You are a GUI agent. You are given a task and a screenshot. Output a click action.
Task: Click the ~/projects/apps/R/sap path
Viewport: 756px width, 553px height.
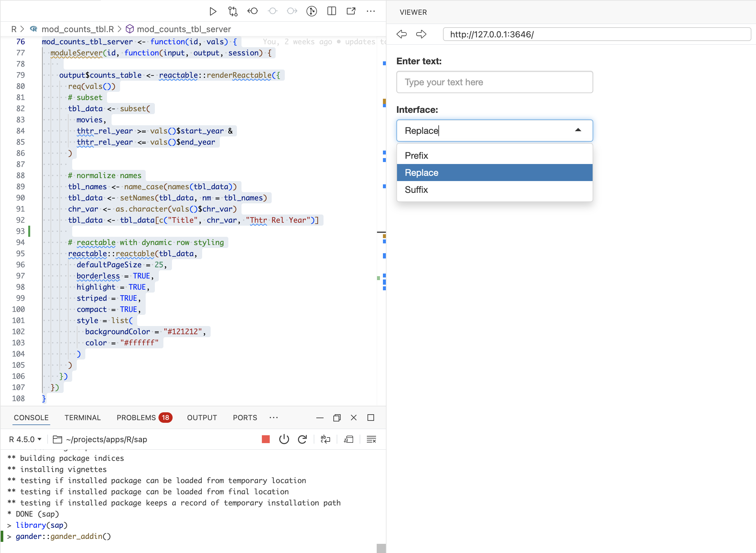tap(106, 439)
